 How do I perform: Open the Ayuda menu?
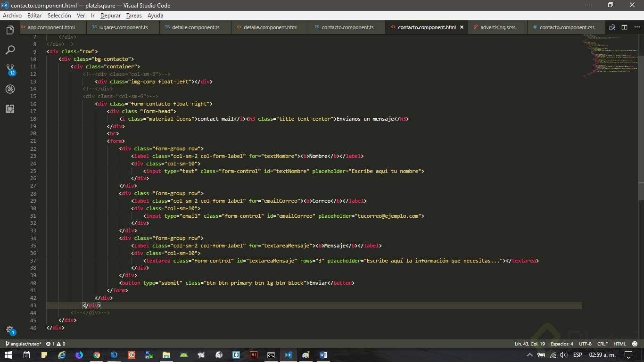point(156,16)
